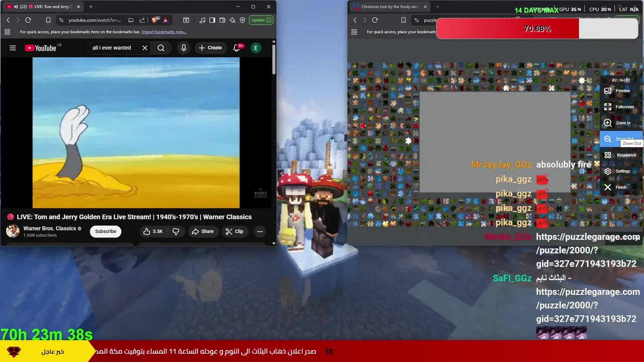This screenshot has height=362, width=644.
Task: Open Brave Rewards triangle icon
Action: [x=166, y=20]
